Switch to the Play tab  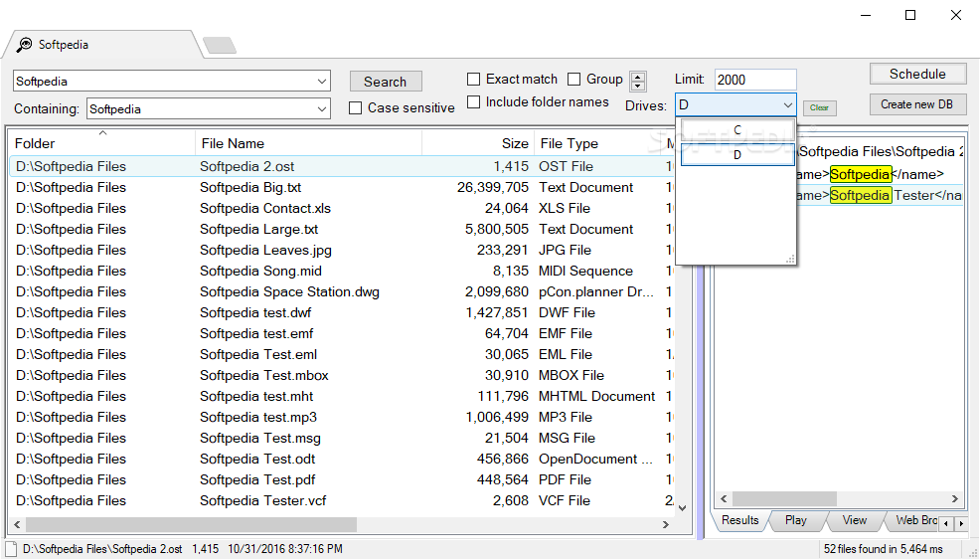click(x=795, y=520)
